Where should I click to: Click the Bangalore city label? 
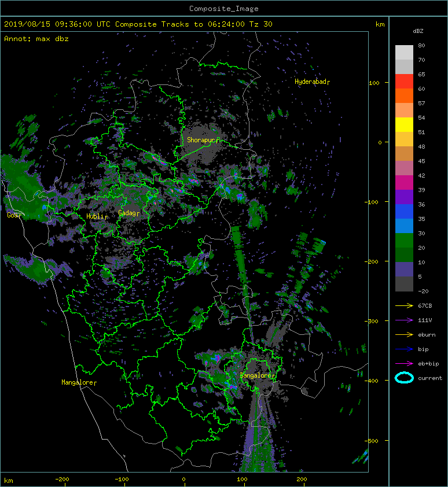(258, 375)
